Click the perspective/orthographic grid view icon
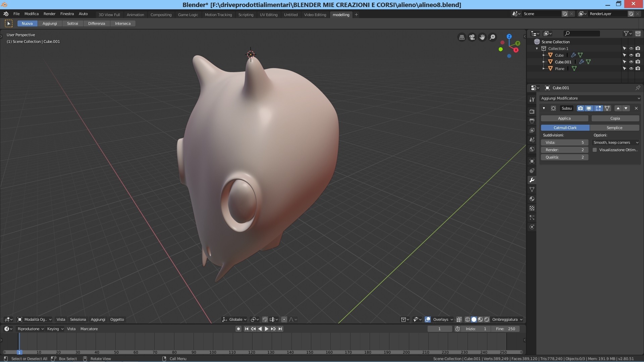This screenshot has width=644, height=362. tap(462, 37)
